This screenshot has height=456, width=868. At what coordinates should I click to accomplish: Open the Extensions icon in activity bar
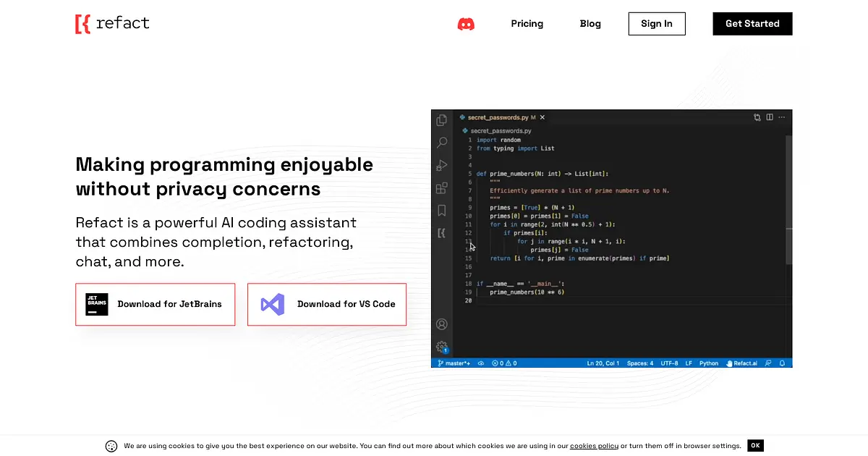pos(441,188)
